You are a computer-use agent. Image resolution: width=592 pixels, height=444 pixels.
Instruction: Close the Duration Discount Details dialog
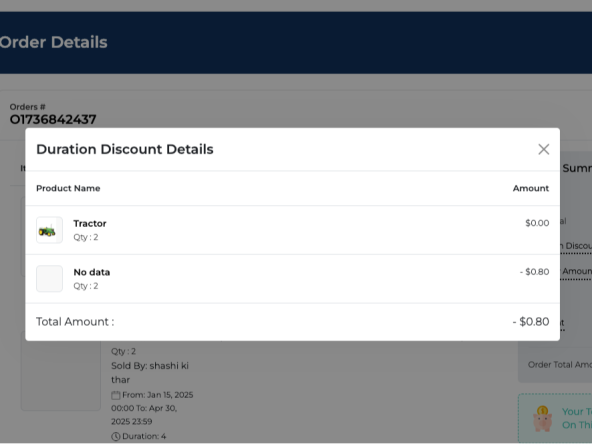[x=543, y=149]
